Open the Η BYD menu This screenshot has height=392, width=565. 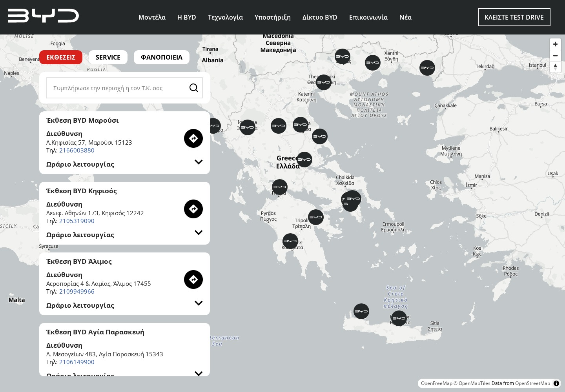coord(187,17)
